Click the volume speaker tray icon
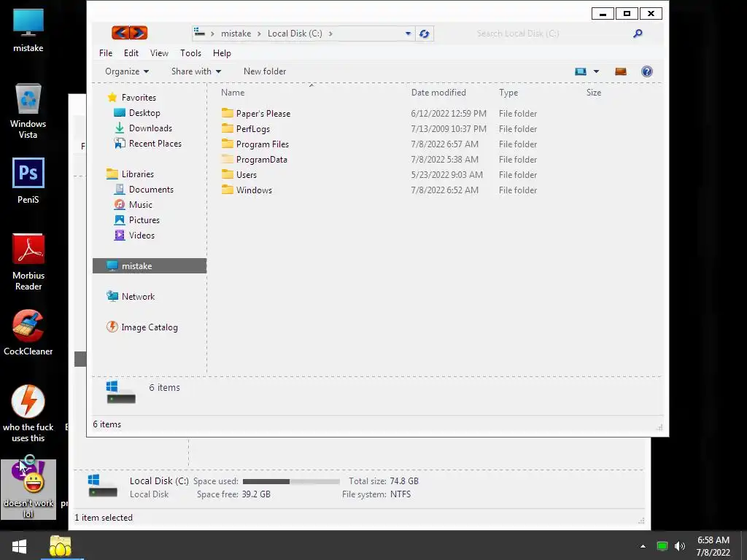 pos(680,546)
